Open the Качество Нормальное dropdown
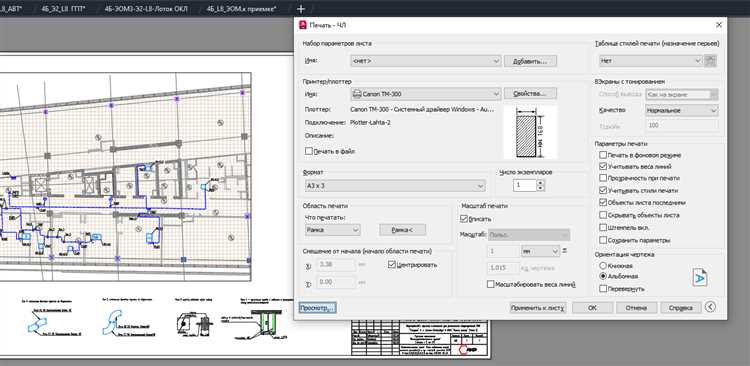This screenshot has height=366, width=750. [682, 111]
